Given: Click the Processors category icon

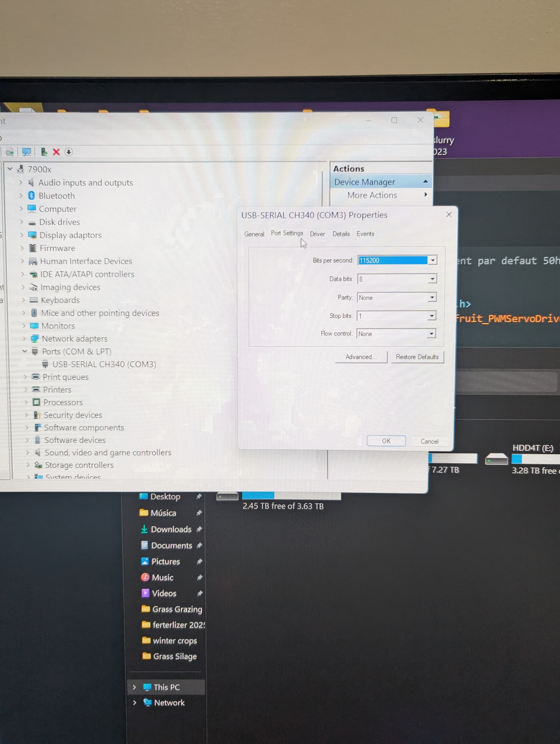Looking at the screenshot, I should (x=36, y=402).
